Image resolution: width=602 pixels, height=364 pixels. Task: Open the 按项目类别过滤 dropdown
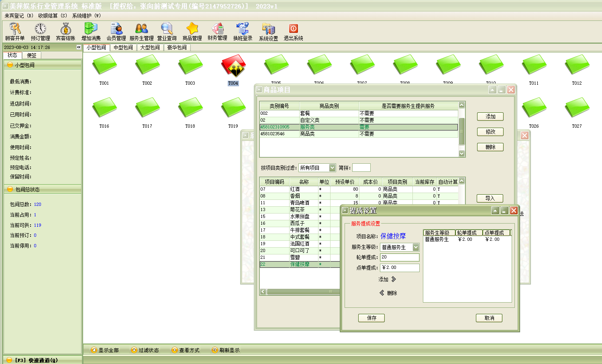pyautogui.click(x=332, y=168)
